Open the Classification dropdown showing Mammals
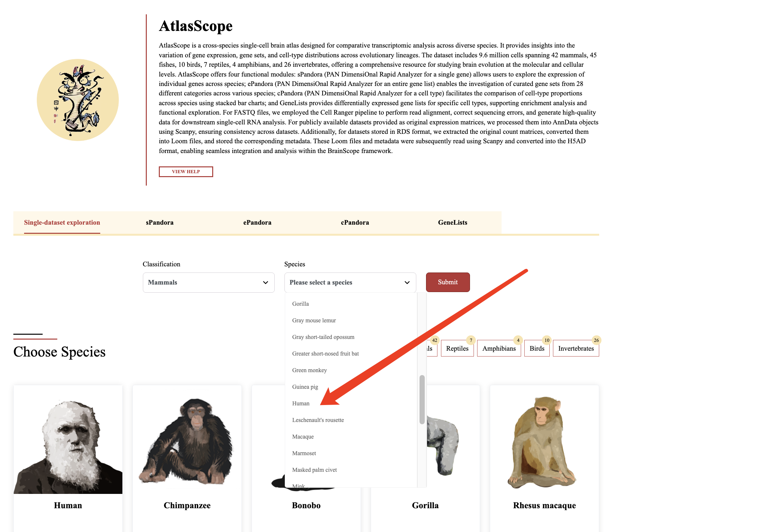This screenshot has height=532, width=759. [209, 282]
